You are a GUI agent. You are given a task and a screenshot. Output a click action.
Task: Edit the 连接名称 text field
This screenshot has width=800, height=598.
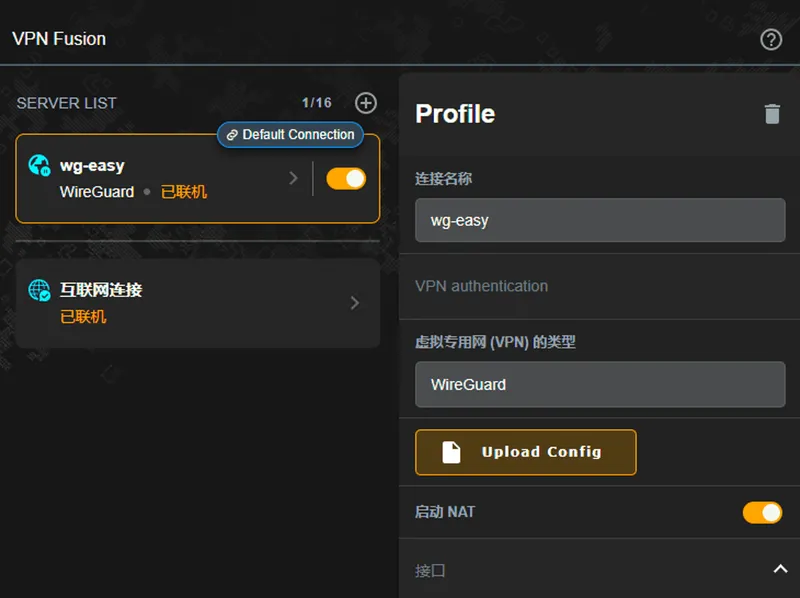(600, 220)
